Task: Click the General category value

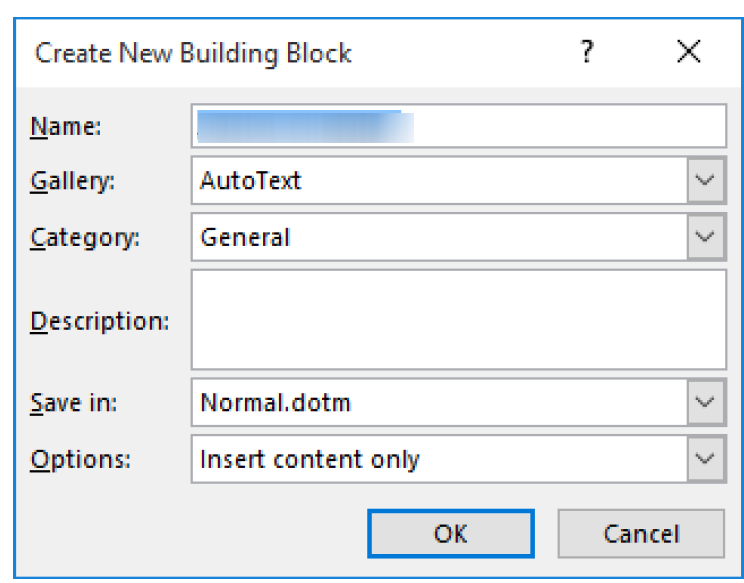Action: pos(245,237)
